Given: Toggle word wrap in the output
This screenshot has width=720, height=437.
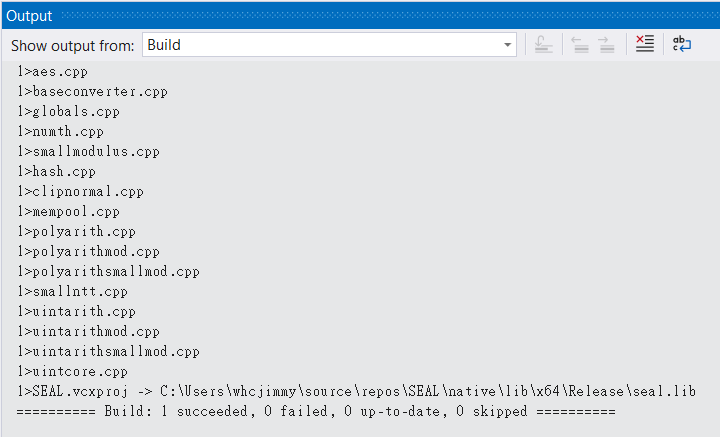Looking at the screenshot, I should coord(682,45).
